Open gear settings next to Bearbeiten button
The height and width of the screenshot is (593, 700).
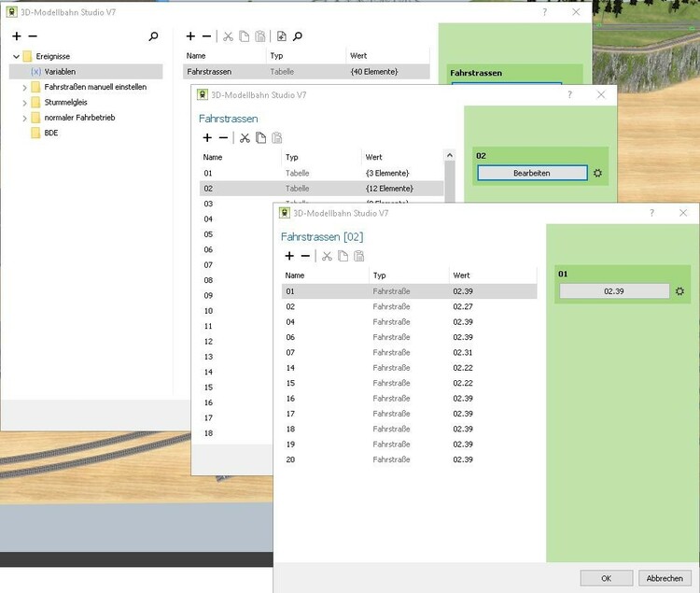597,173
